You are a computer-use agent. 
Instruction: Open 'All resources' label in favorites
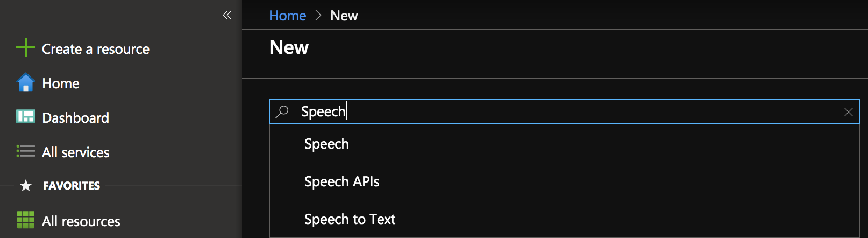click(81, 221)
